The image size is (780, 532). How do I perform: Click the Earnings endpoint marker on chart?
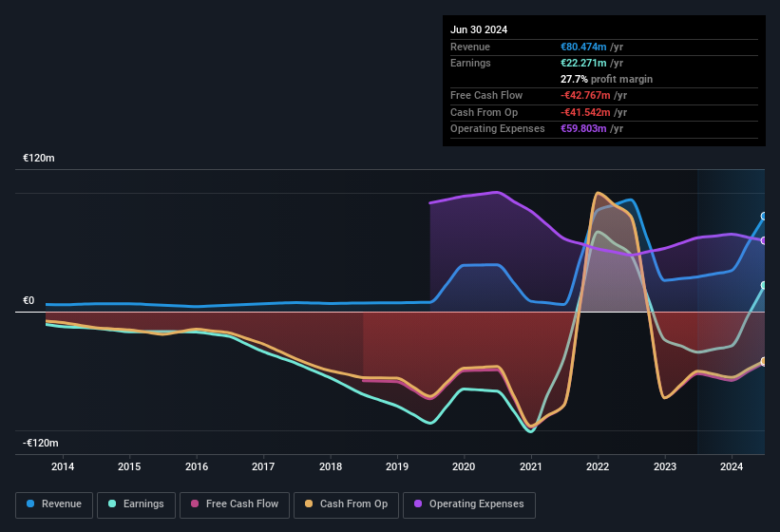click(x=764, y=285)
